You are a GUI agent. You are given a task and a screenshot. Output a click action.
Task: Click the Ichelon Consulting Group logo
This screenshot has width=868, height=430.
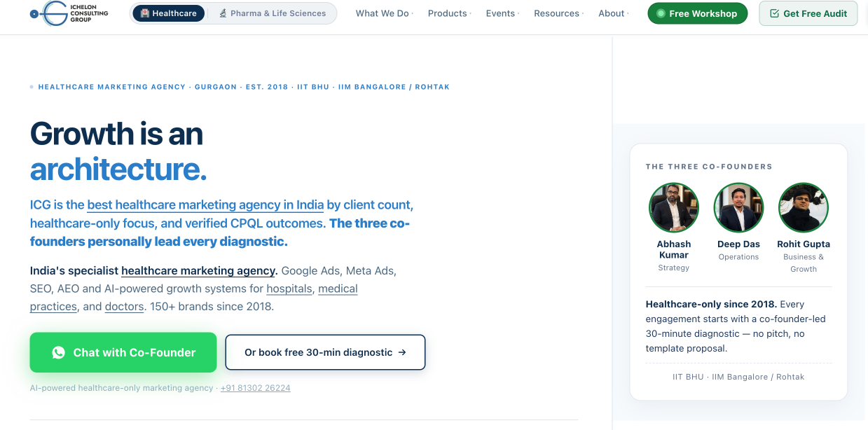pos(69,13)
